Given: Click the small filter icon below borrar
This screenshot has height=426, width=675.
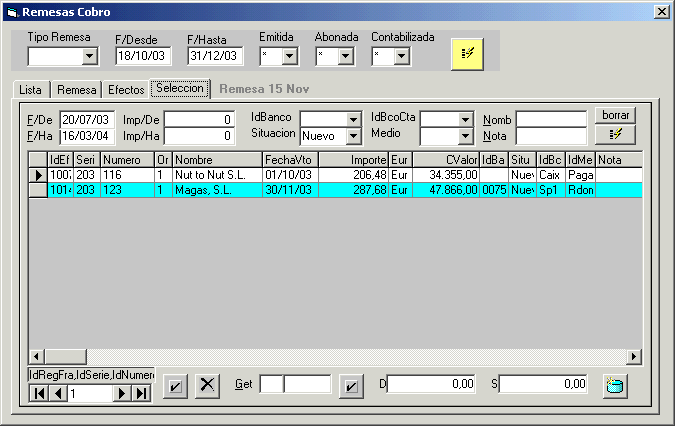Looking at the screenshot, I should 615,134.
